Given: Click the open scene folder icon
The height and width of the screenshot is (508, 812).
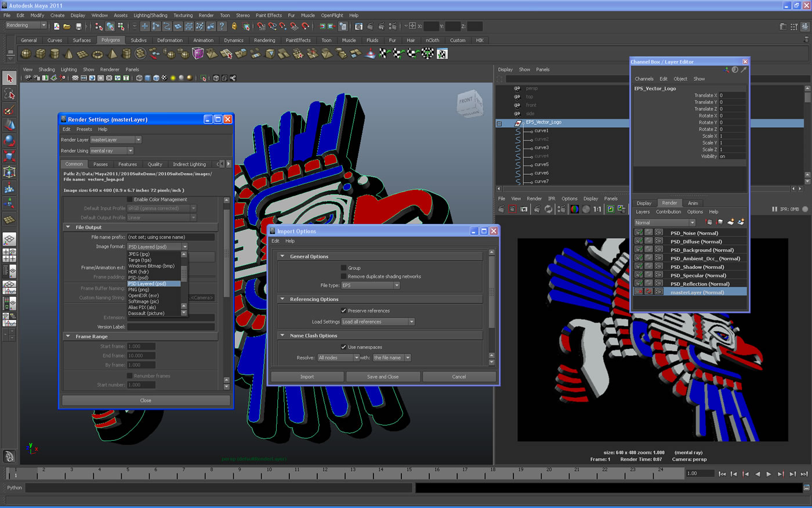Looking at the screenshot, I should 67,26.
